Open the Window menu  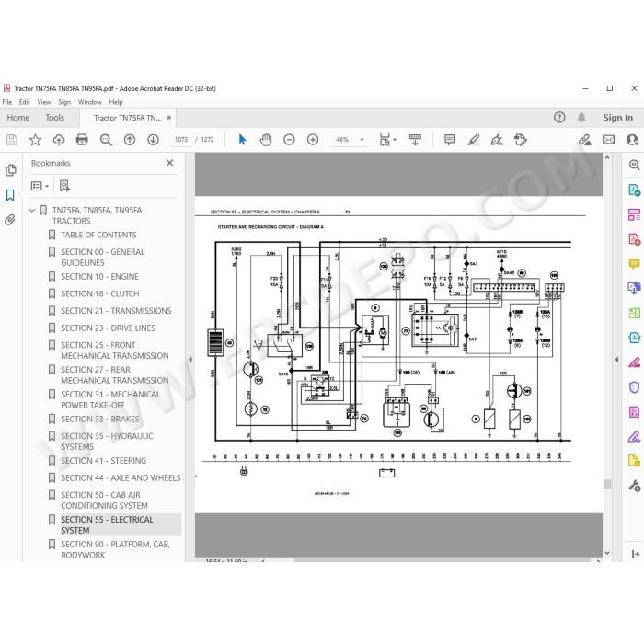click(89, 102)
